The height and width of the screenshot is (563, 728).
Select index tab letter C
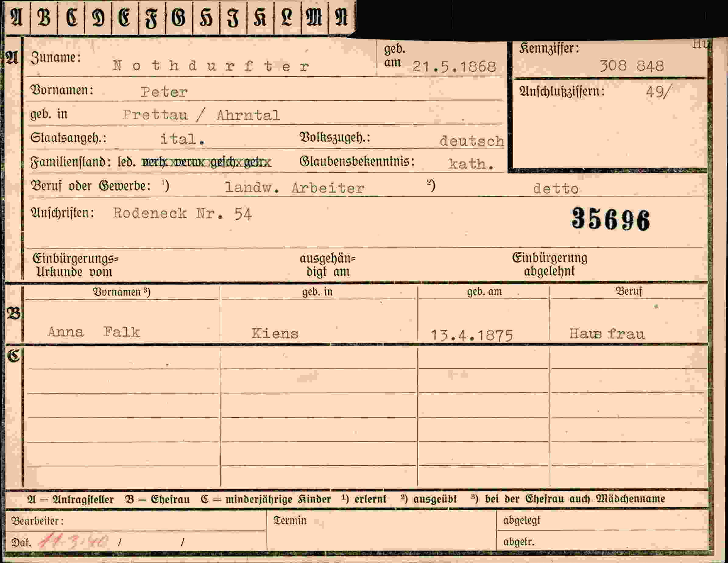tap(71, 18)
